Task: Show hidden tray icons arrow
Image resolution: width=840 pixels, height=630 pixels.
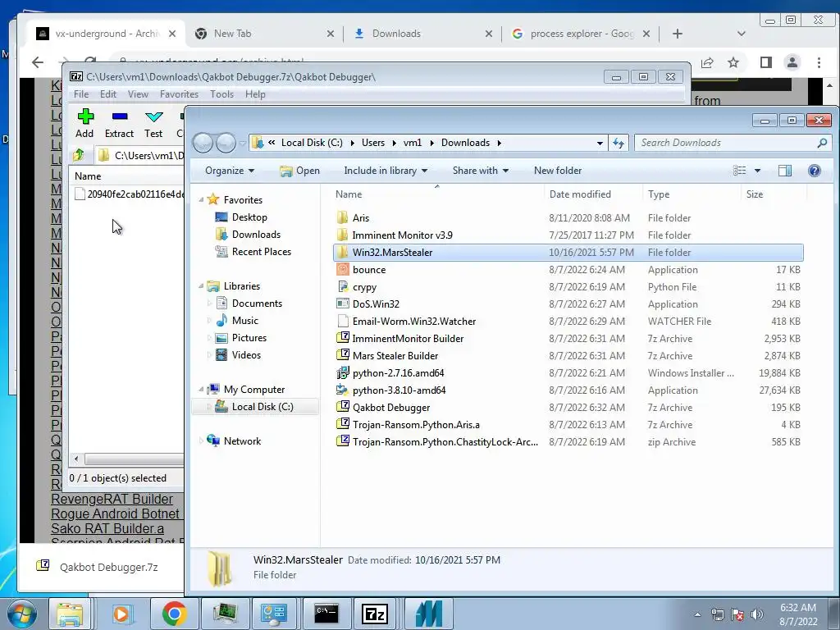Action: coord(697,615)
